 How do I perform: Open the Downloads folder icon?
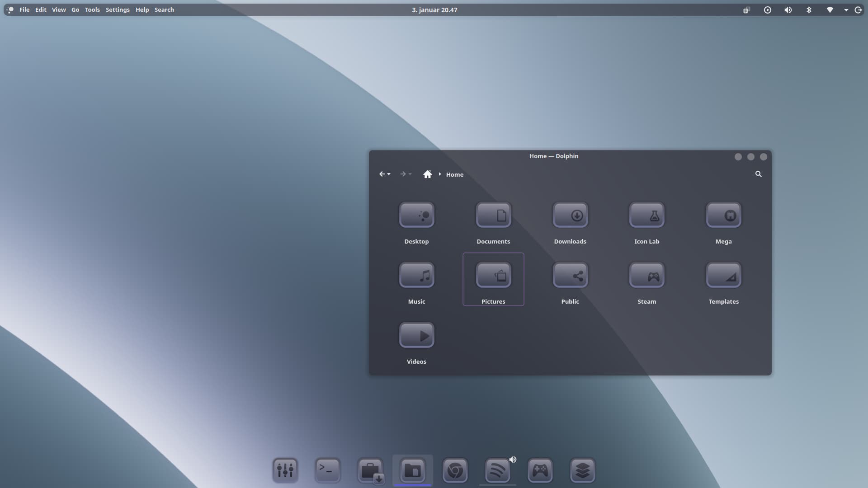tap(570, 216)
